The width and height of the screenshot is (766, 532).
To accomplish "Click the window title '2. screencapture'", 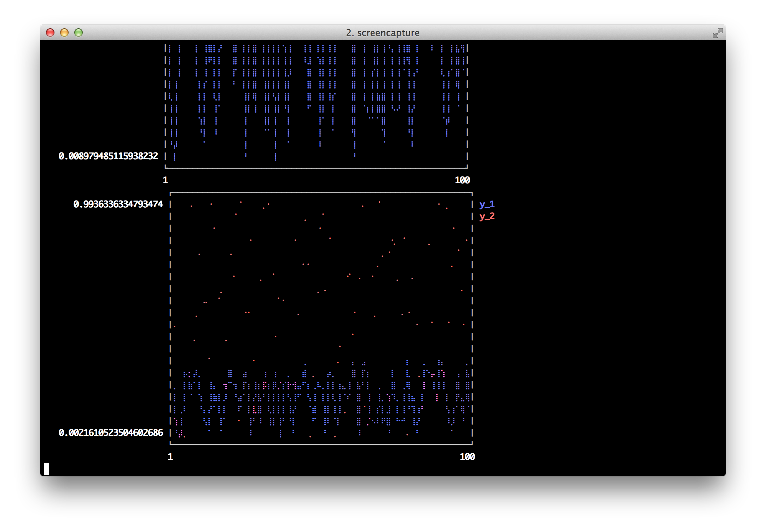I will point(383,33).
